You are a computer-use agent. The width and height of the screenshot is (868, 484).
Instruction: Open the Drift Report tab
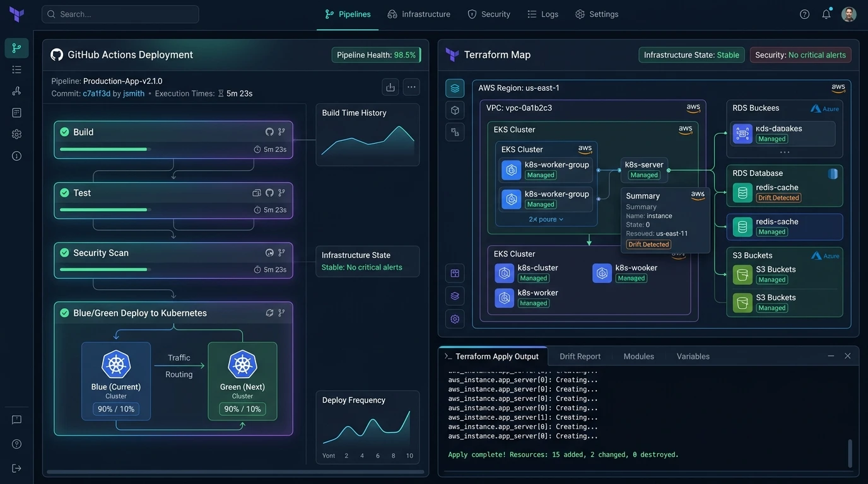tap(580, 356)
